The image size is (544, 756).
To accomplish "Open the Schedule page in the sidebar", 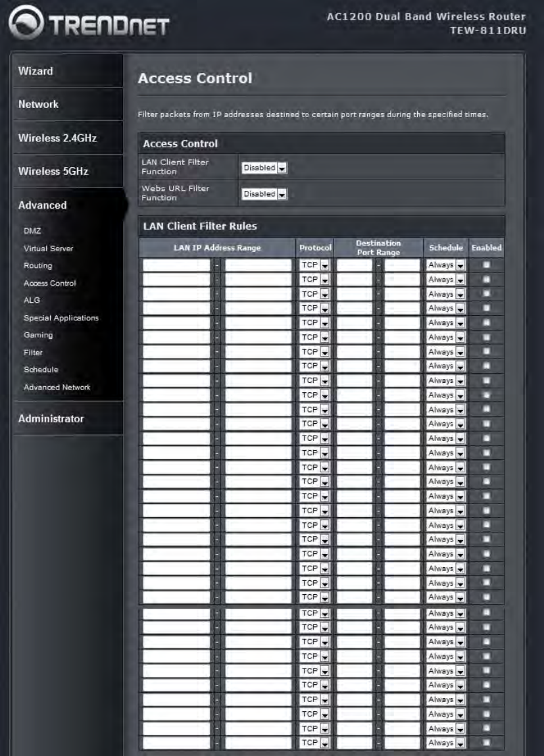I will (x=41, y=369).
